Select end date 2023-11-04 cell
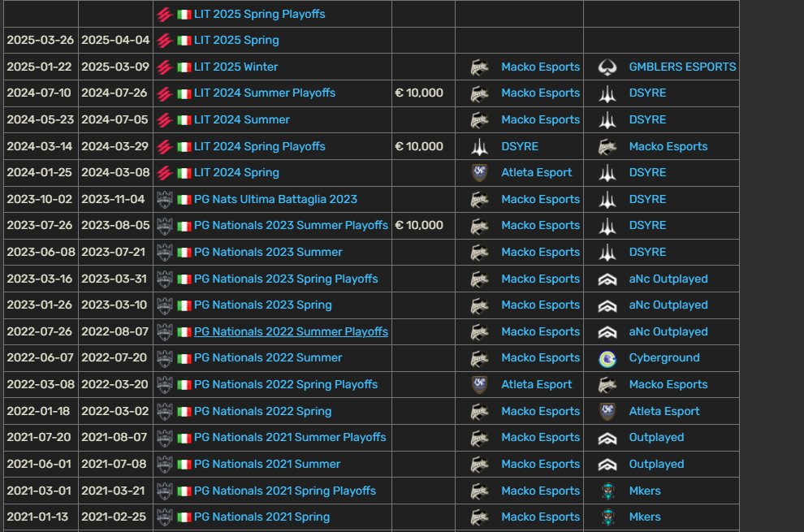 pyautogui.click(x=115, y=199)
